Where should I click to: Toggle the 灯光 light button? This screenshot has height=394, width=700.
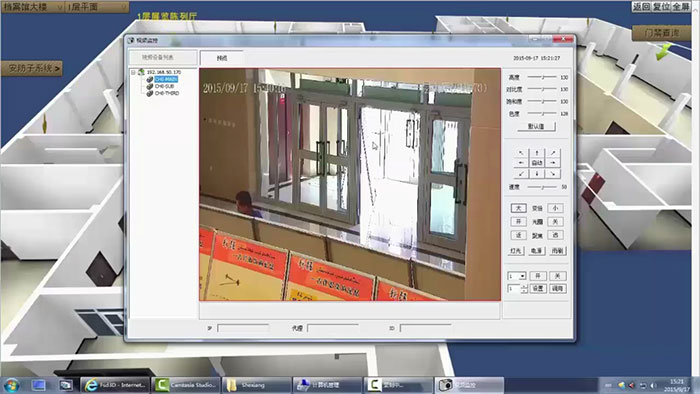pos(516,251)
